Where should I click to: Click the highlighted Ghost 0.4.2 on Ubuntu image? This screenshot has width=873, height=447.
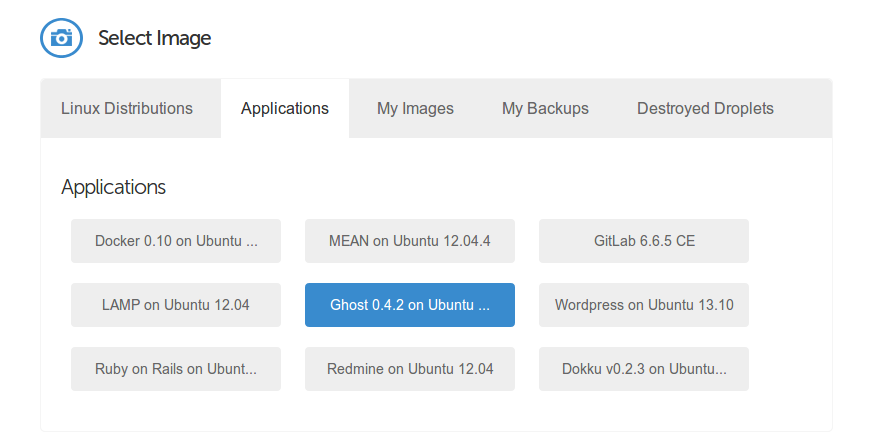click(410, 305)
